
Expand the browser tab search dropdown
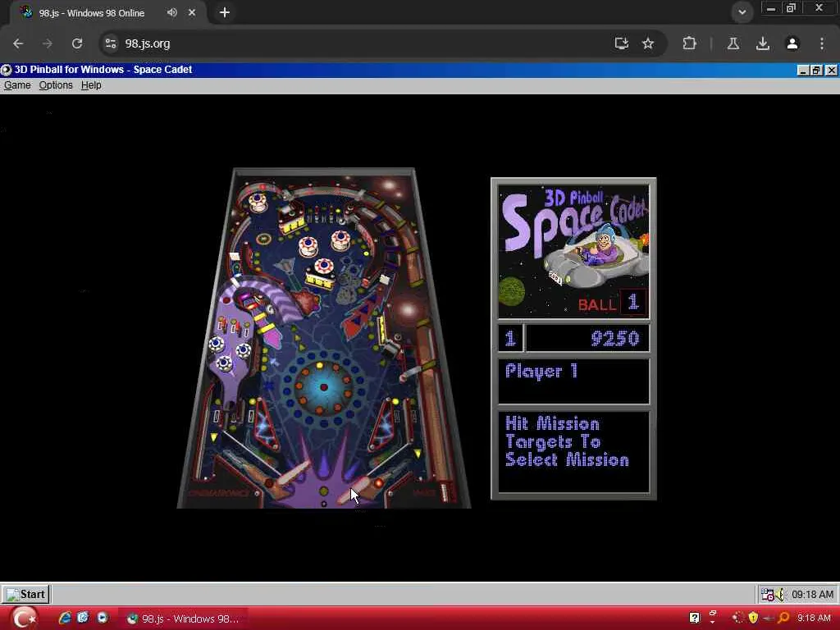click(742, 11)
